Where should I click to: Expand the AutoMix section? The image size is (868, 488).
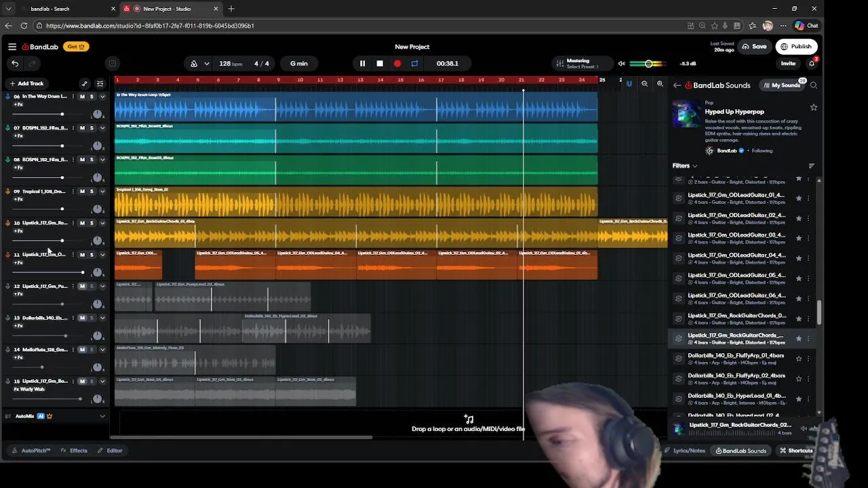[x=102, y=416]
